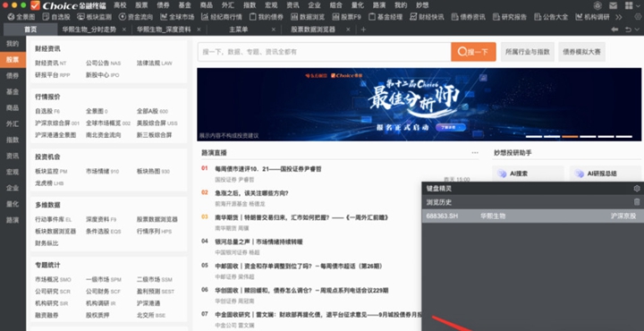The width and height of the screenshot is (644, 331).
Task: Open the 妙想 menu
Action: point(422,5)
